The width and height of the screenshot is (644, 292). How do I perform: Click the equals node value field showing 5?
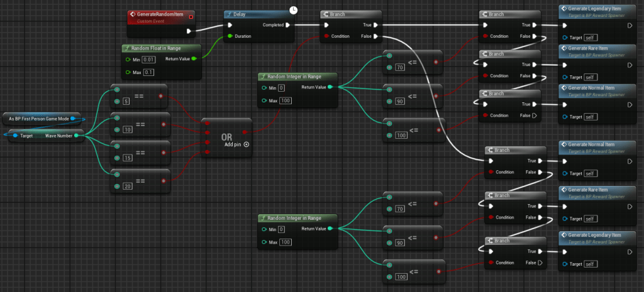pyautogui.click(x=126, y=100)
